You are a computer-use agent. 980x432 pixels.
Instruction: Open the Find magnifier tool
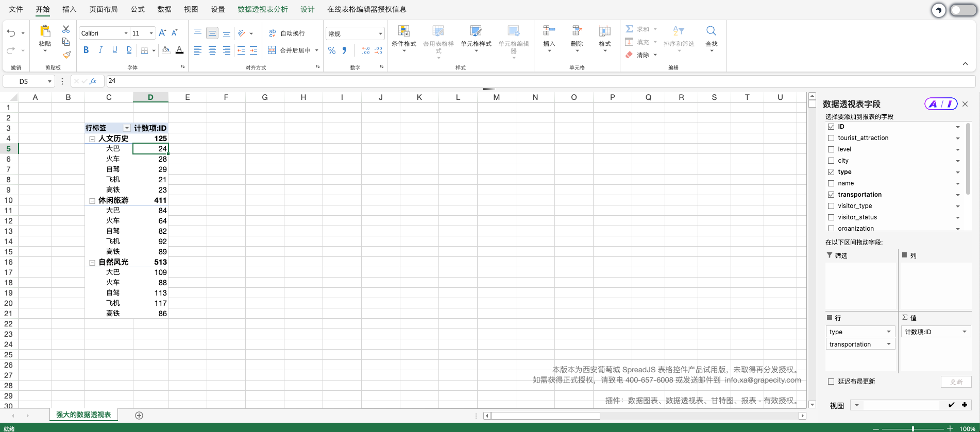(711, 31)
